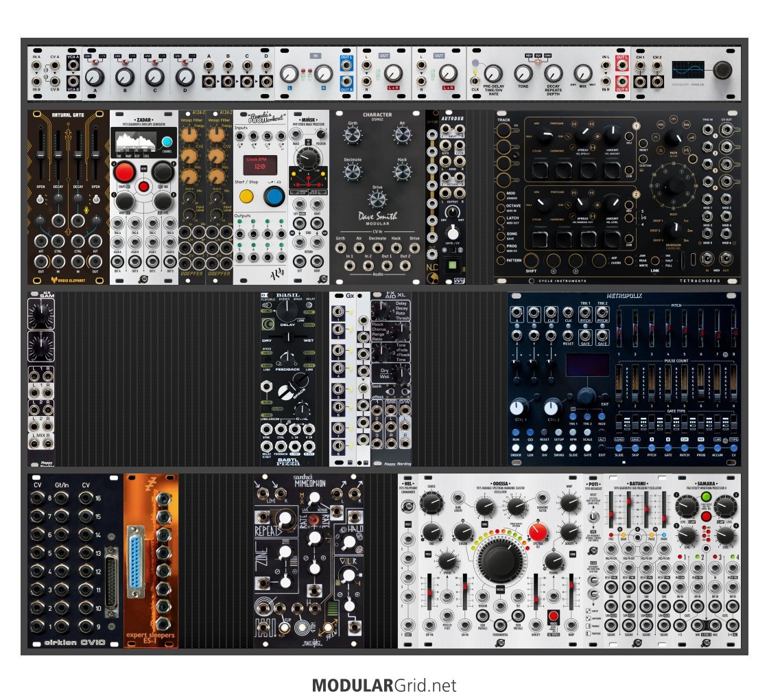Click the RUN button on Metropolix

pyautogui.click(x=516, y=432)
